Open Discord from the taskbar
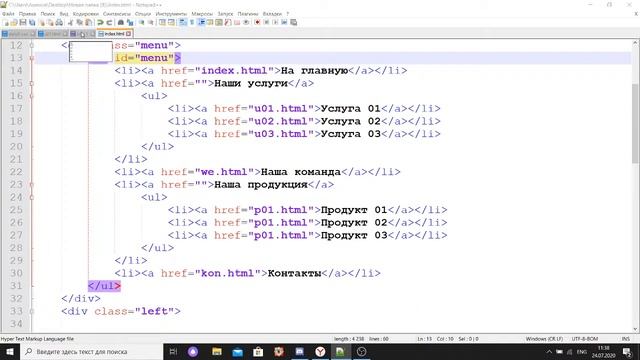Viewport: 640px width, 360px height. coord(300,351)
